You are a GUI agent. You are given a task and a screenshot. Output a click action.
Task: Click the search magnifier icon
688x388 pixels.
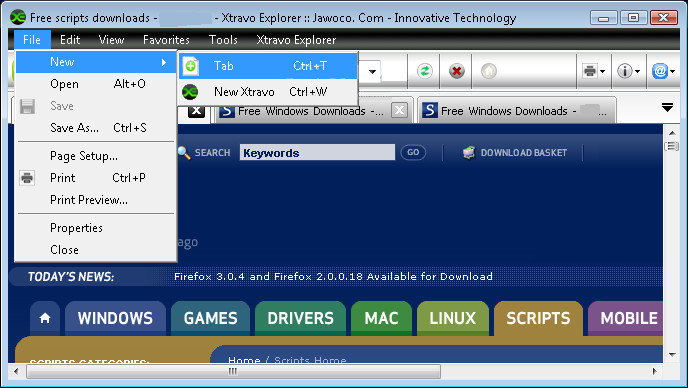click(x=184, y=153)
